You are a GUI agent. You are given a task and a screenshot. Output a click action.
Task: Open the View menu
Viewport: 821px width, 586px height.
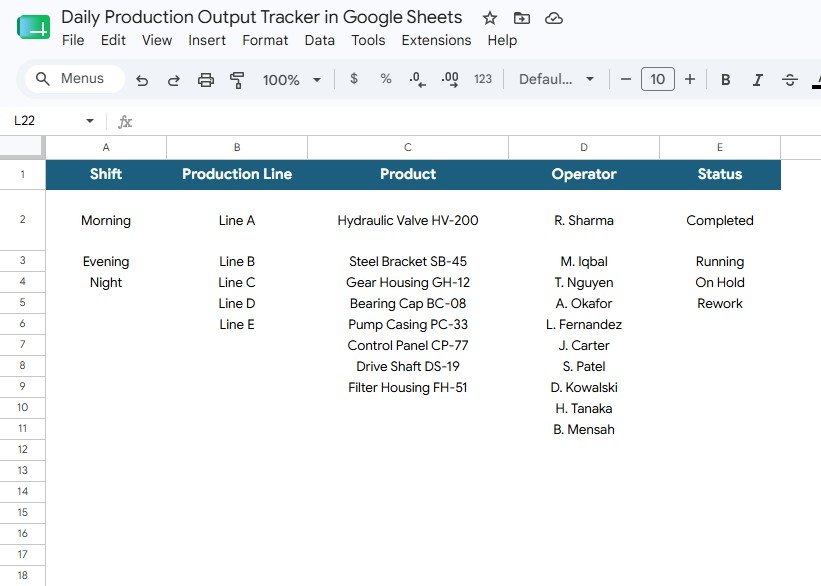point(157,40)
